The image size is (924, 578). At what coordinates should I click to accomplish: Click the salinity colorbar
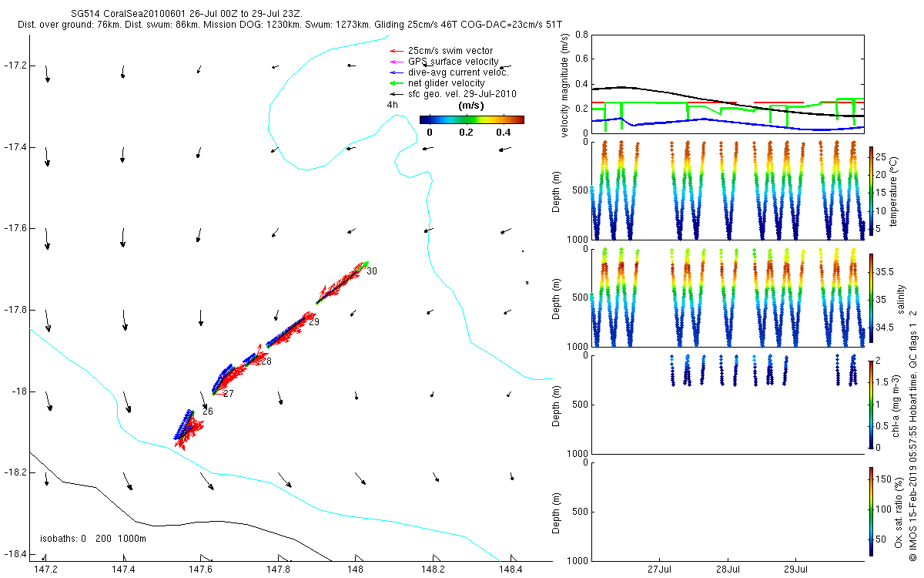(871, 297)
